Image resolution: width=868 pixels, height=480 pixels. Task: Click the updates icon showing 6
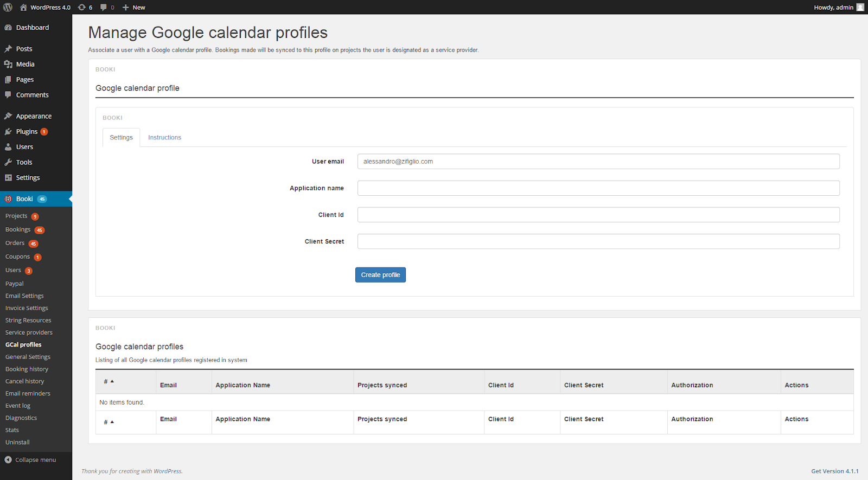(81, 7)
